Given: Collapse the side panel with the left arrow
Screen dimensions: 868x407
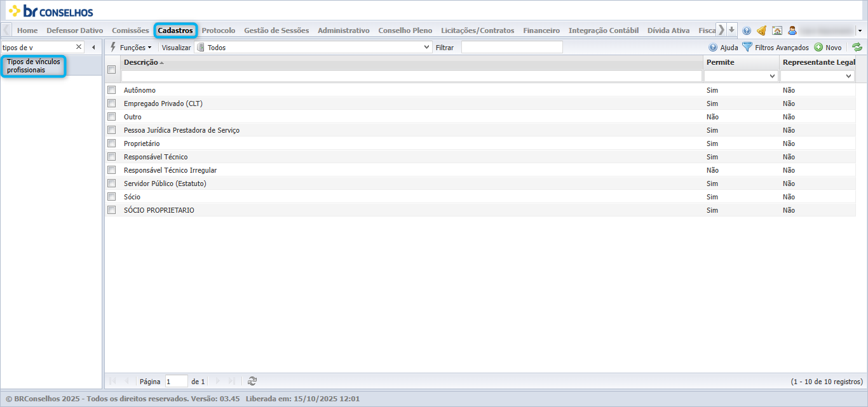Looking at the screenshot, I should 93,47.
